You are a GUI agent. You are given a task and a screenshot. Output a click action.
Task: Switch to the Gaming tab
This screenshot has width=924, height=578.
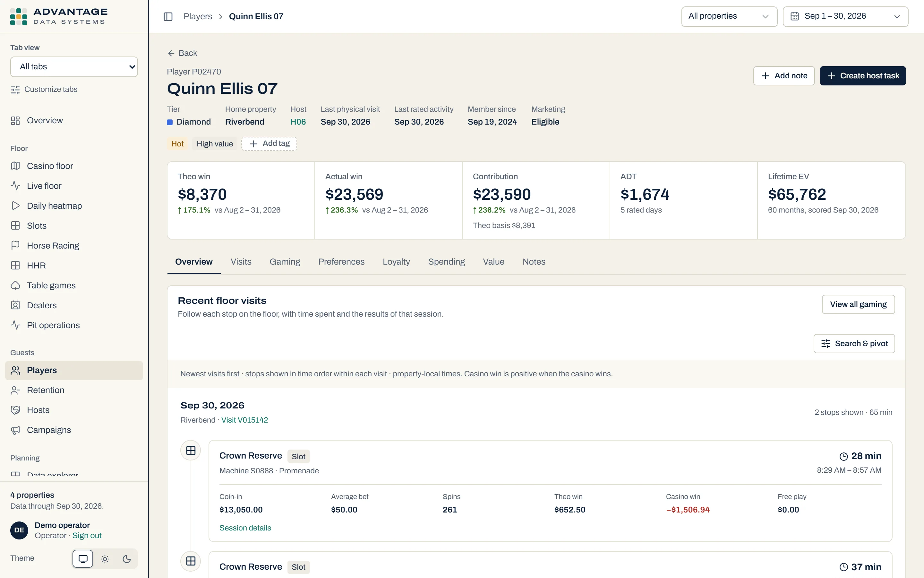pyautogui.click(x=285, y=262)
